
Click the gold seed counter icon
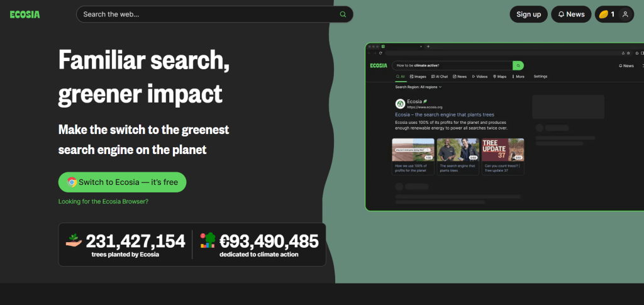(603, 14)
